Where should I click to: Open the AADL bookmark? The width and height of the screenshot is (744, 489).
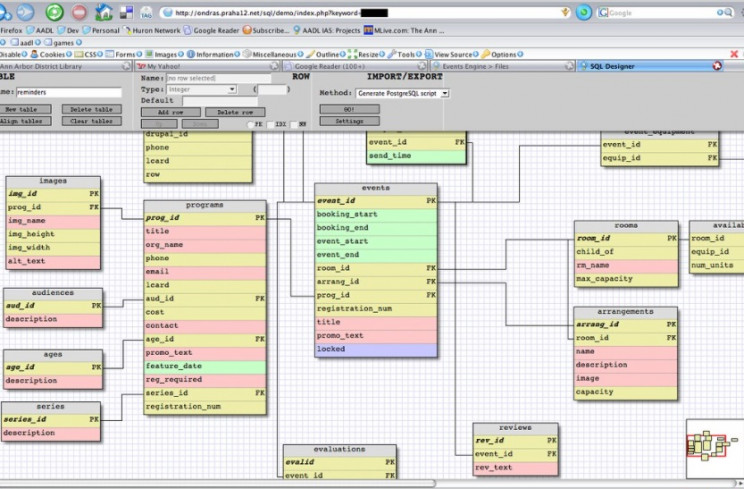[x=40, y=30]
